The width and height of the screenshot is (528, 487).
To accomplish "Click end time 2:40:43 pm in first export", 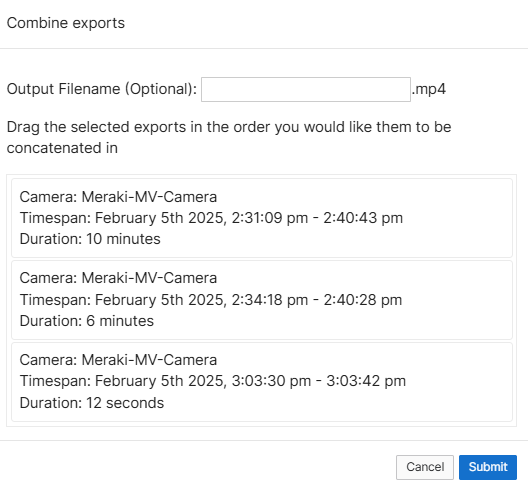I will pos(363,218).
